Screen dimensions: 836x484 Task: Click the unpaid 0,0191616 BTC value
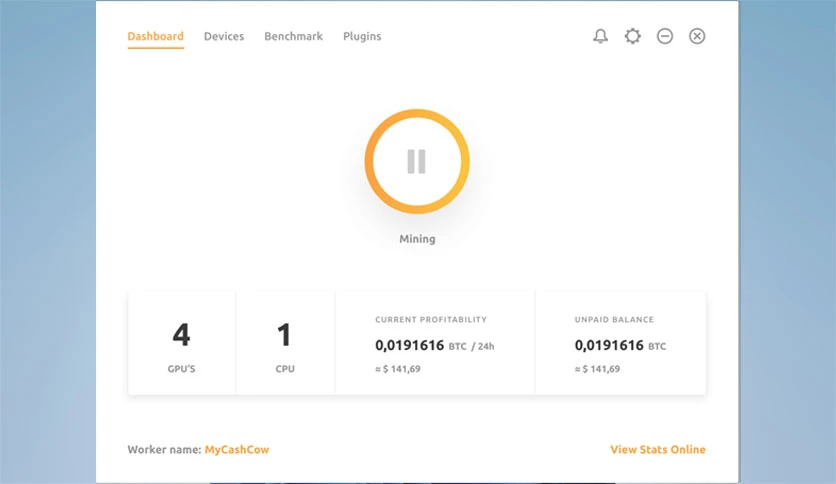[x=620, y=345]
